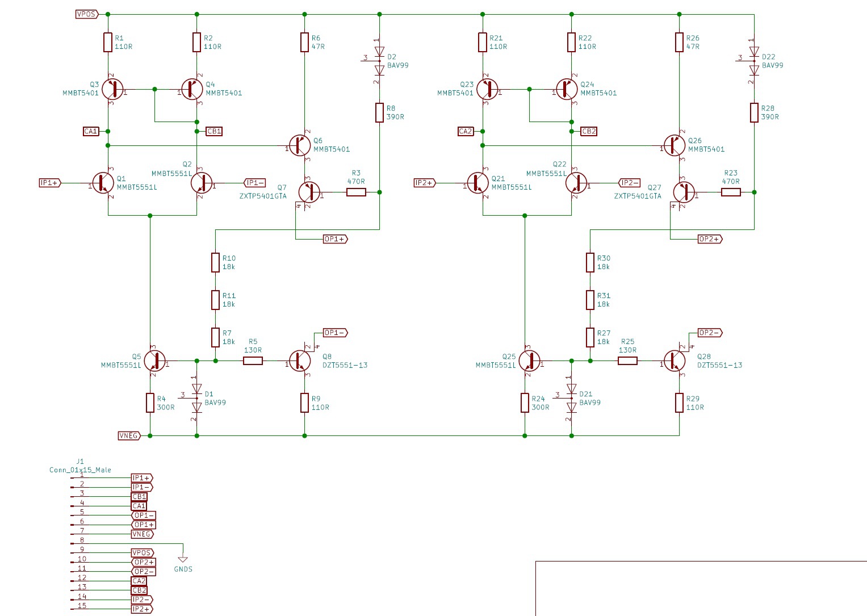Screen dimensions: 867x616
Task: Select the R2 resistor symbol
Action: coord(197,43)
